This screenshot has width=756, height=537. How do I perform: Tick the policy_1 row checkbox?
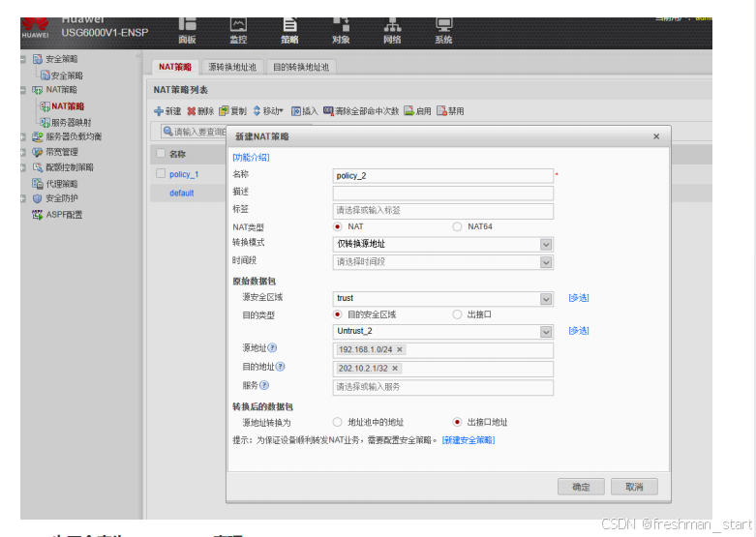161,173
